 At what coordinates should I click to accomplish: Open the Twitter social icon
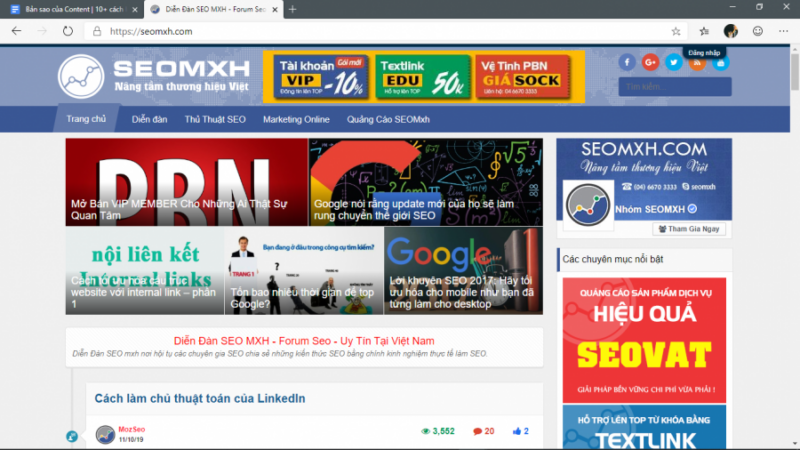pos(673,62)
